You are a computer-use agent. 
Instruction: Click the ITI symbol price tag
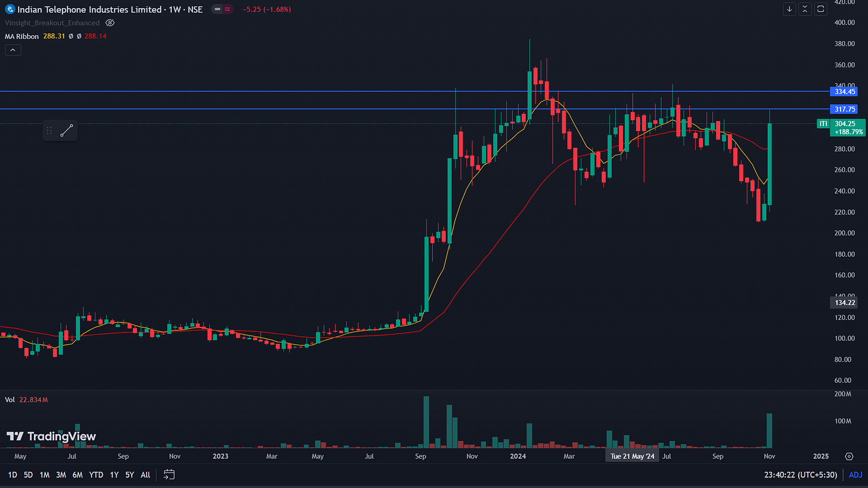(824, 123)
